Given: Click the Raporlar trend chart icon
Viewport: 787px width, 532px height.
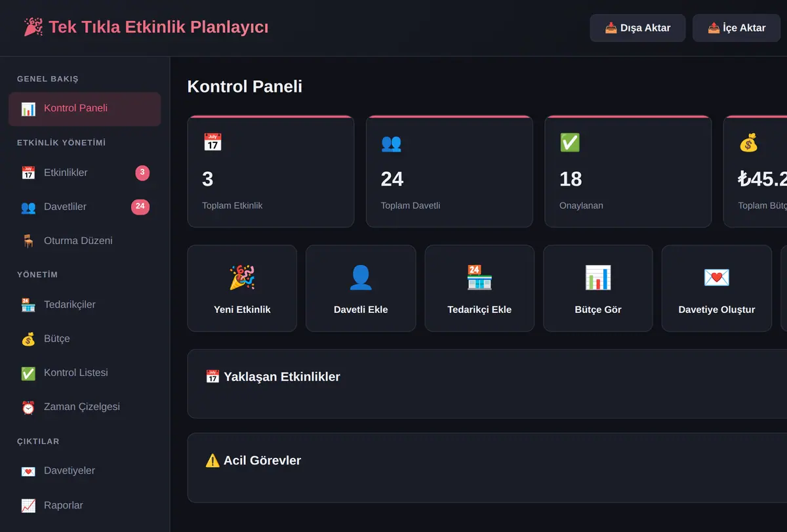Looking at the screenshot, I should pos(28,506).
